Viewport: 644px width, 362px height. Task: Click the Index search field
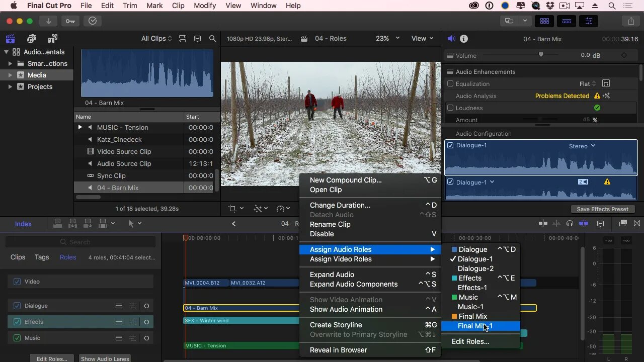point(80,242)
